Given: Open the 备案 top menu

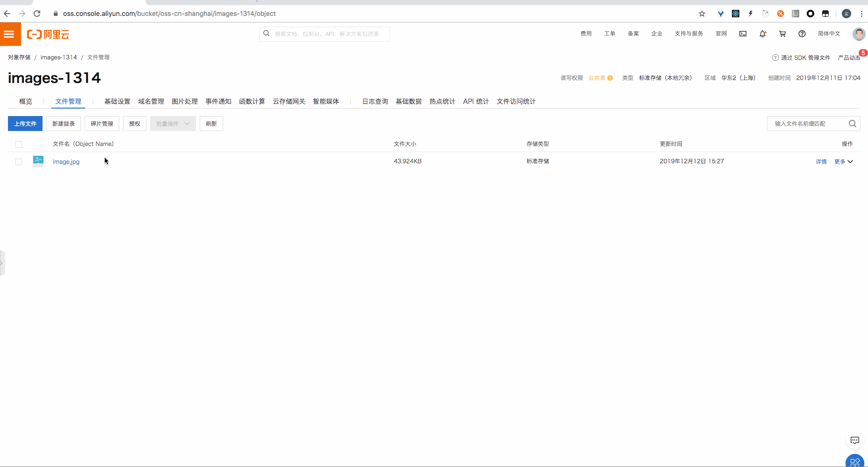Looking at the screenshot, I should (633, 34).
